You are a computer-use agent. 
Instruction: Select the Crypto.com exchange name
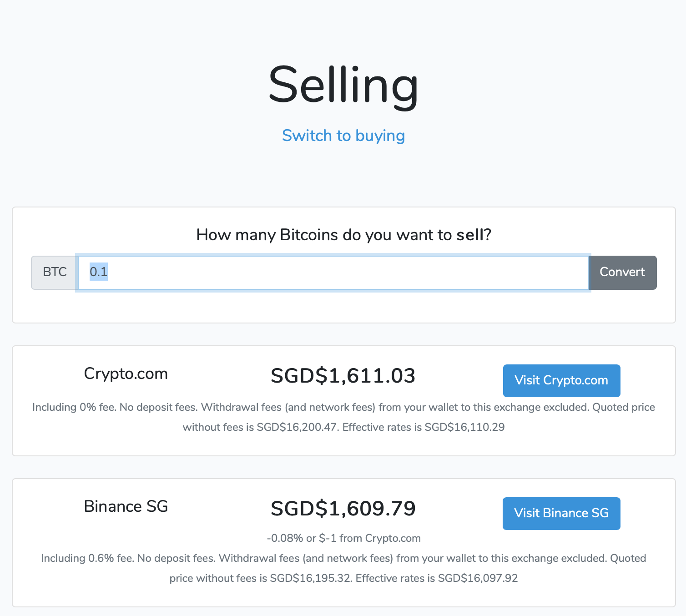coord(126,374)
